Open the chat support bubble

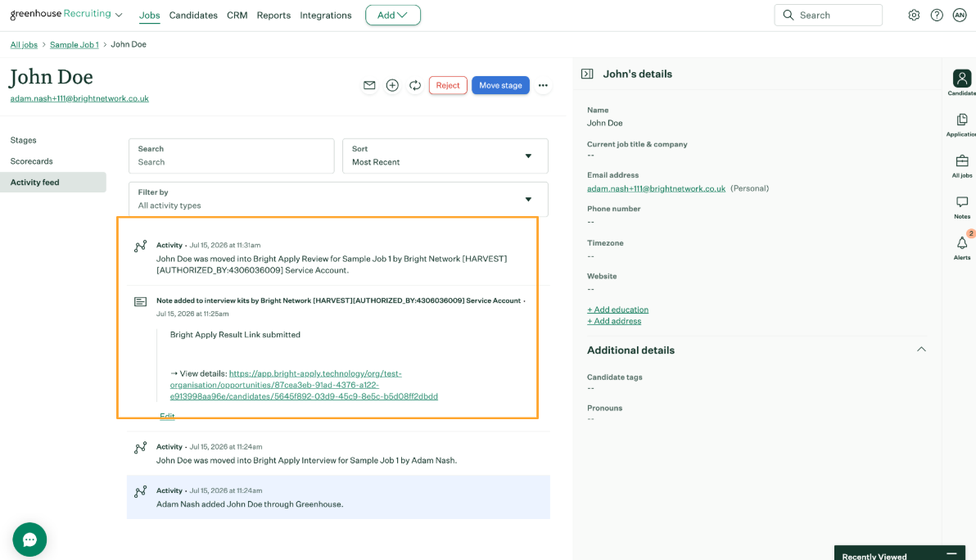coord(29,540)
